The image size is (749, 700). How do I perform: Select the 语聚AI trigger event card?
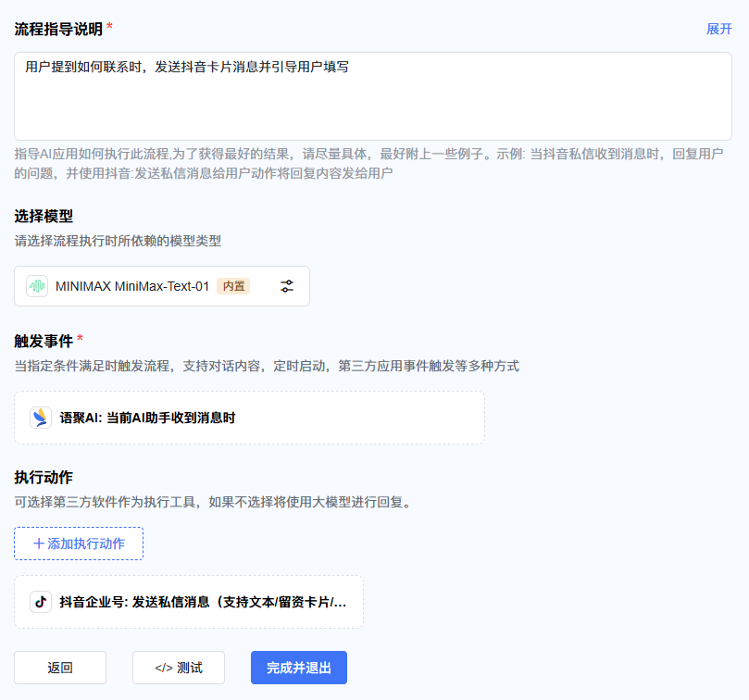coord(249,418)
